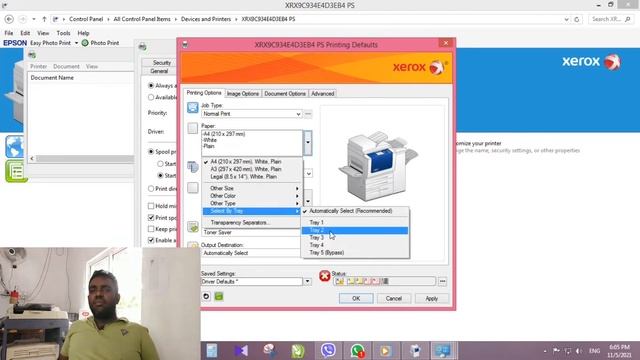This screenshot has width=640, height=360.
Task: Click the Job Type printer icon
Action: 192,107
